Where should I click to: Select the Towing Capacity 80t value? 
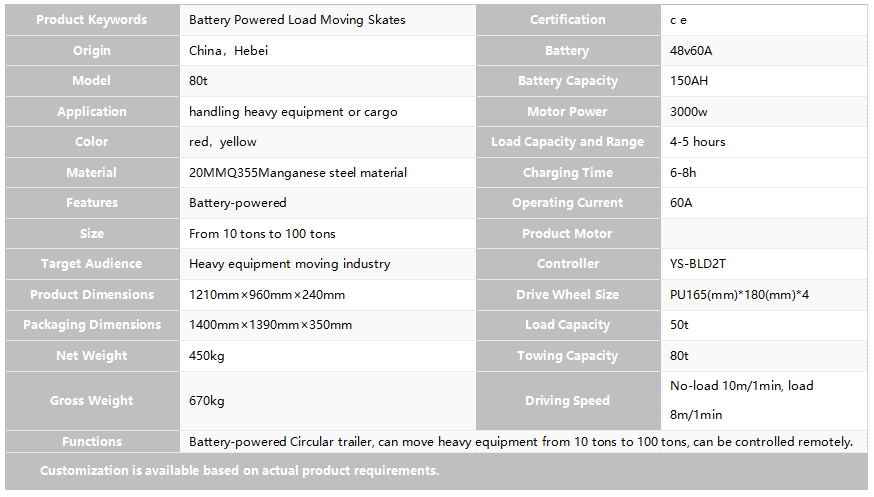[x=764, y=355]
